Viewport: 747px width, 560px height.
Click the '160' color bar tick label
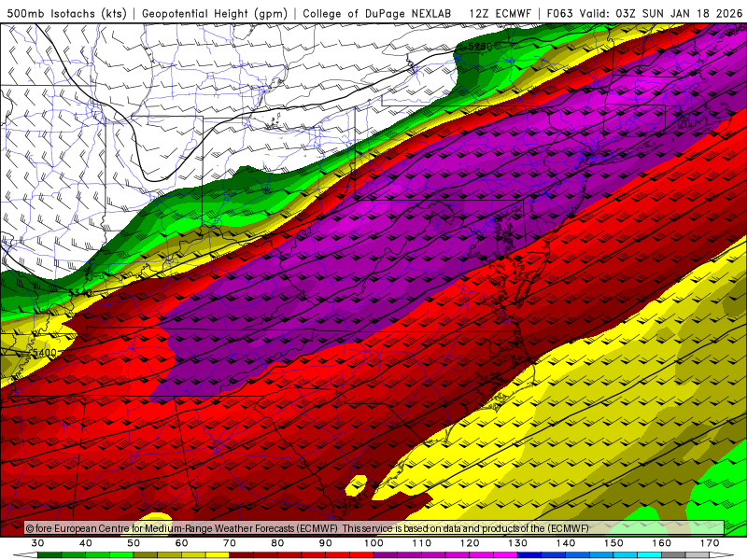click(x=662, y=543)
